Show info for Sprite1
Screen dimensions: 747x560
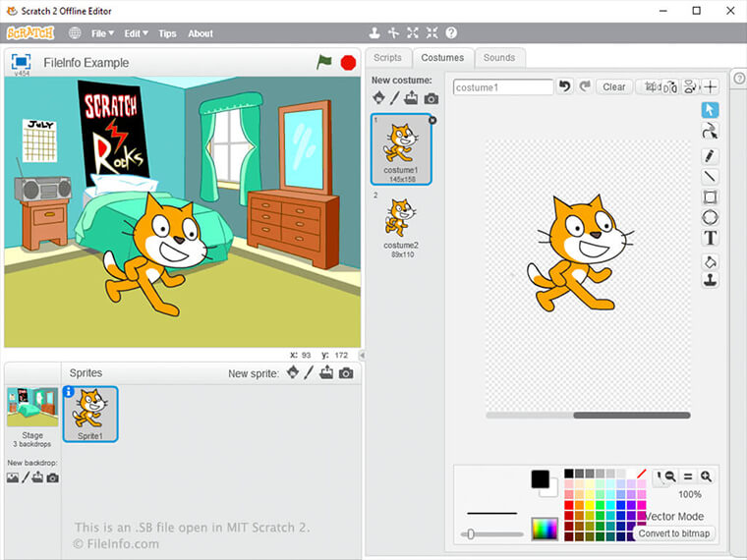coord(69,392)
